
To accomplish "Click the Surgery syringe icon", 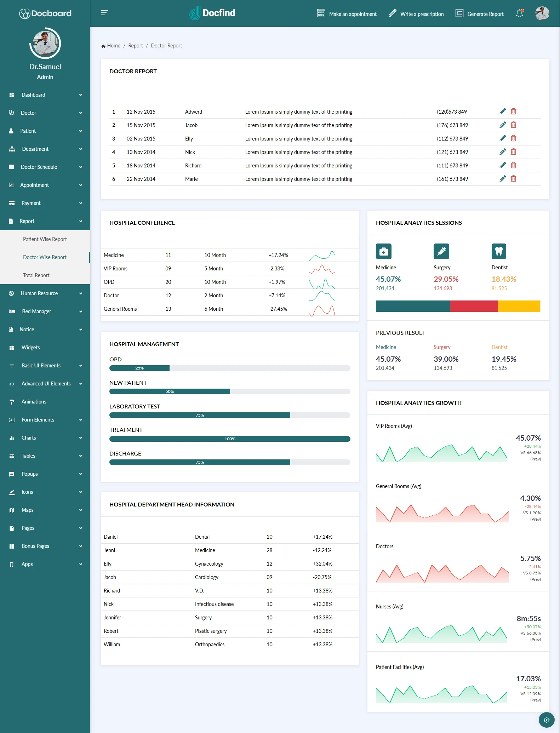I will tap(441, 251).
